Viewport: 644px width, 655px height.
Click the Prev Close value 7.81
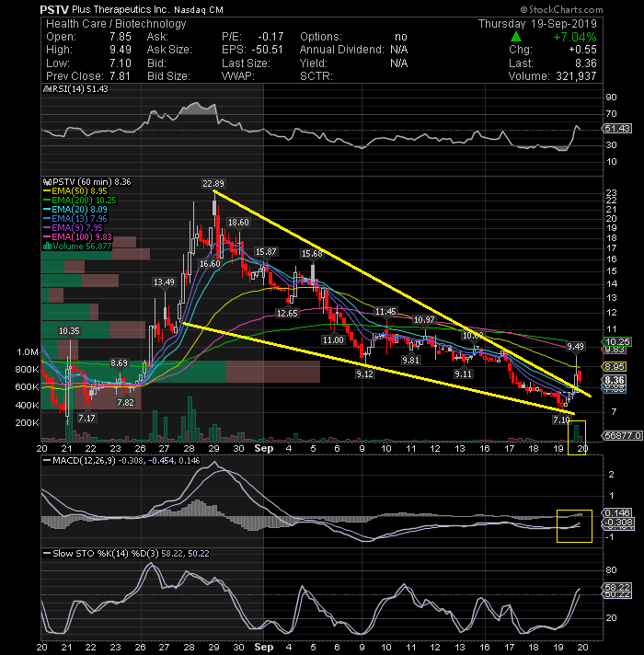click(x=120, y=76)
